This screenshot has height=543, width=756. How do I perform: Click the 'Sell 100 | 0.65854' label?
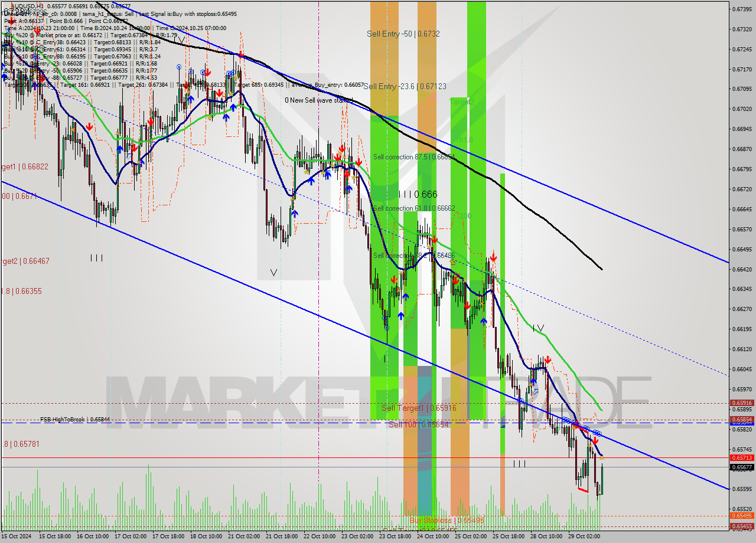[x=418, y=424]
